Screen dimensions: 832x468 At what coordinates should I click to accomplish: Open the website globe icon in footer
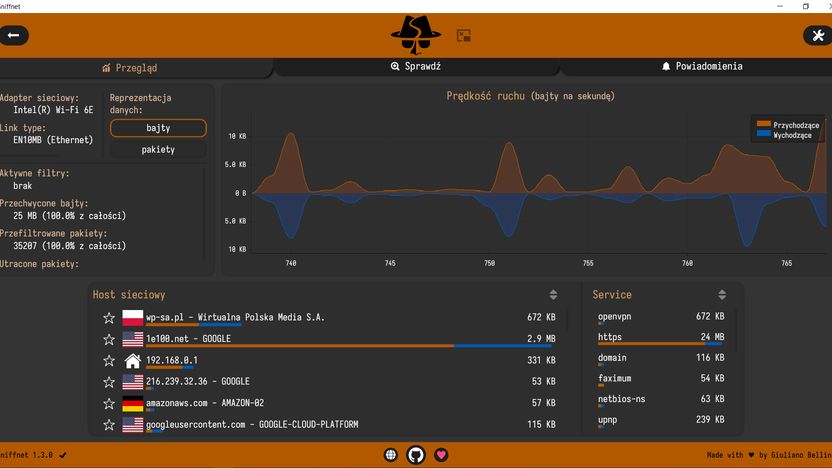pyautogui.click(x=391, y=455)
